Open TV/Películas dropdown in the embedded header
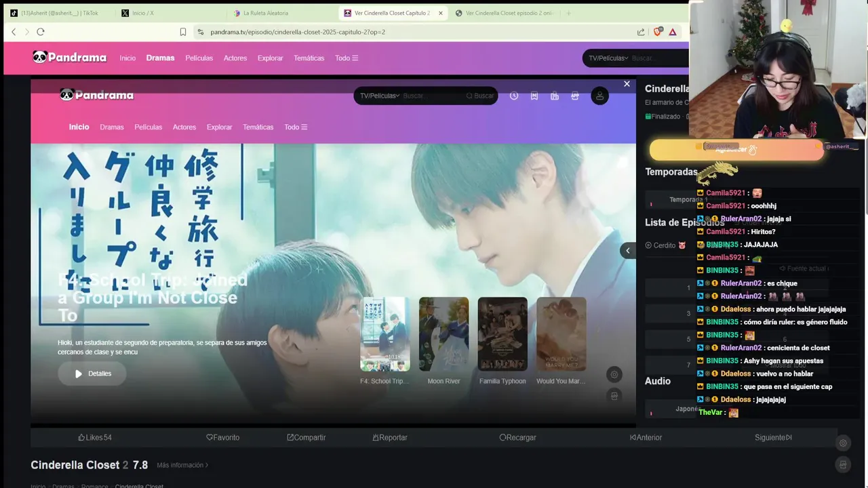 tap(380, 96)
